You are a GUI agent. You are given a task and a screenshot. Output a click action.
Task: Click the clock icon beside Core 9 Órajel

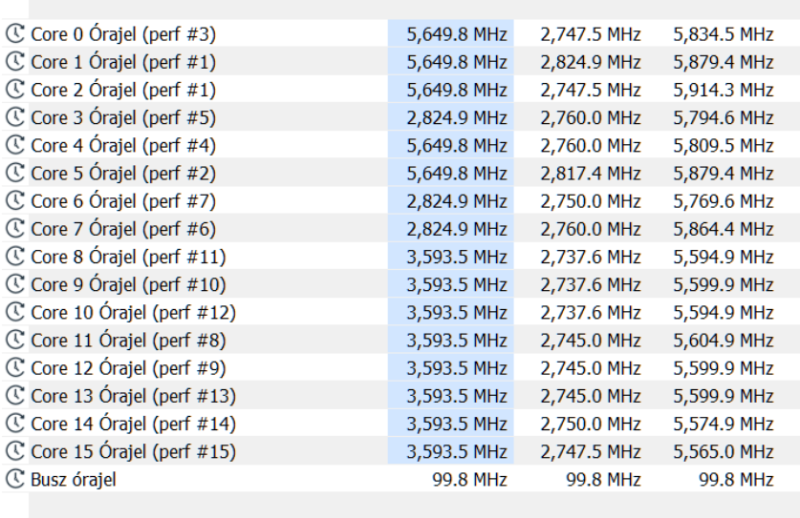[x=15, y=284]
